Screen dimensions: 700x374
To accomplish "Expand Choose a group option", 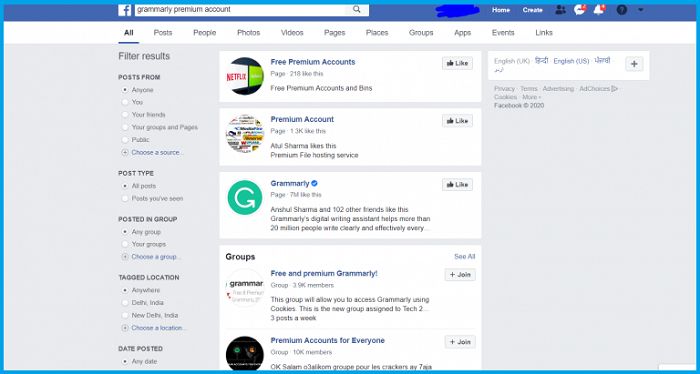I will [x=152, y=257].
